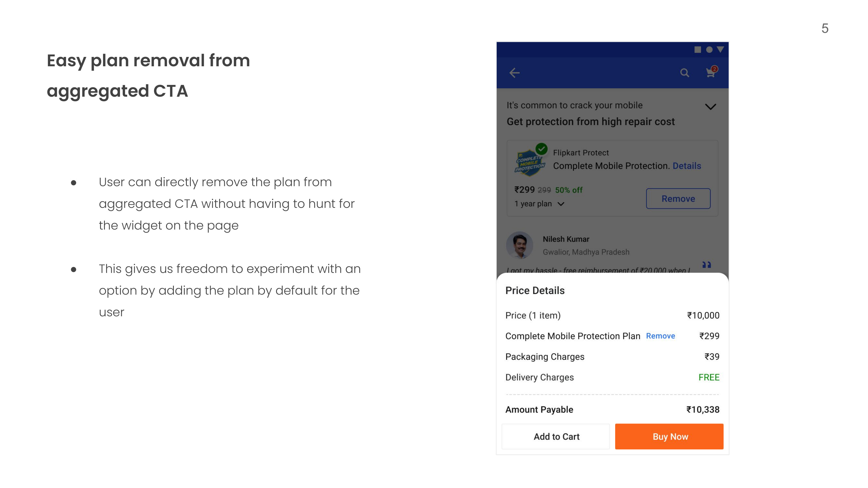Viewport: 868px width, 488px height.
Task: Click Remove link in Price Details
Action: click(660, 336)
